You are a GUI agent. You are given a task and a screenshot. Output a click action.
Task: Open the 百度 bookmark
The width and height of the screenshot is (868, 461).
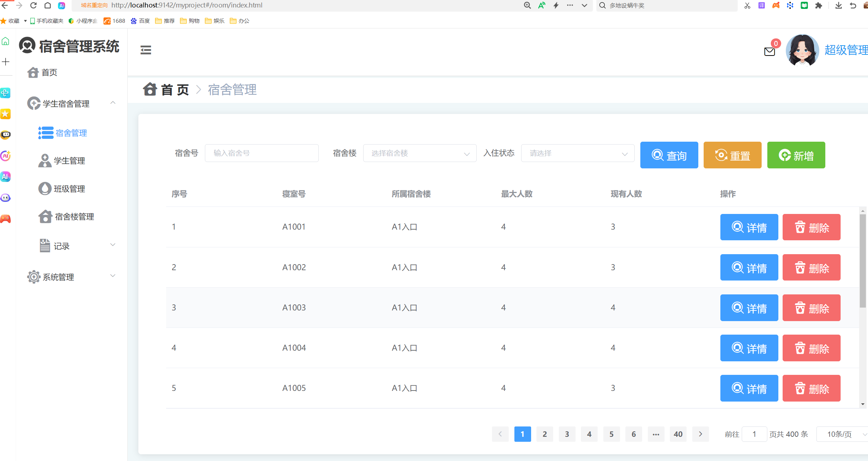140,21
